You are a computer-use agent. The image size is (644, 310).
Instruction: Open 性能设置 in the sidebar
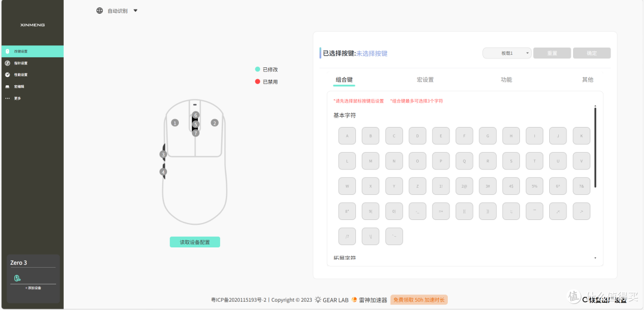[x=32, y=75]
